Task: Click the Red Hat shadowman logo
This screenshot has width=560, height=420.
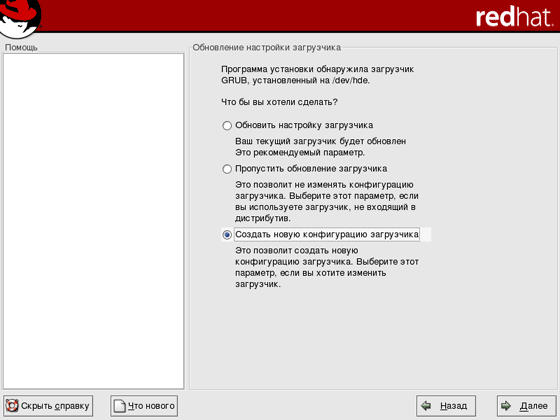Action: click(20, 18)
